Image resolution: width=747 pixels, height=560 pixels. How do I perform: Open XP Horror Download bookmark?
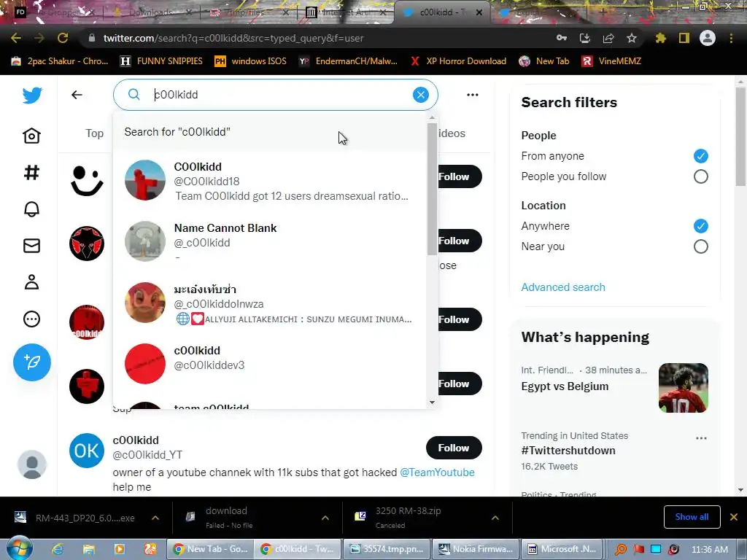(458, 61)
